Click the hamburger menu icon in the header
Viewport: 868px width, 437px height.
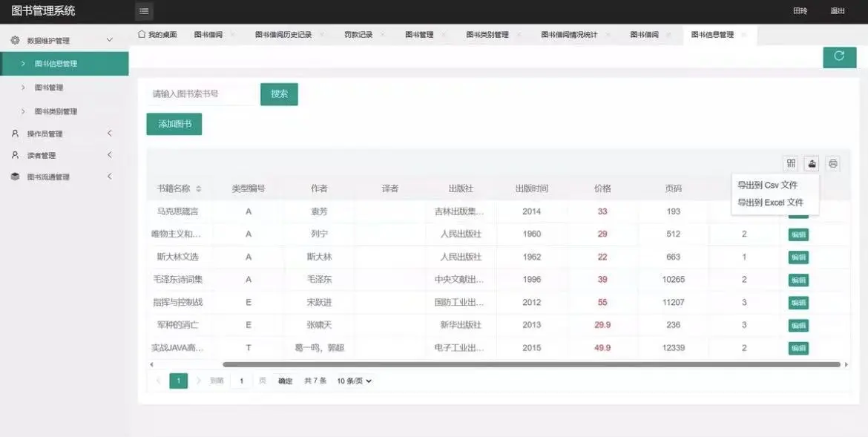(143, 11)
